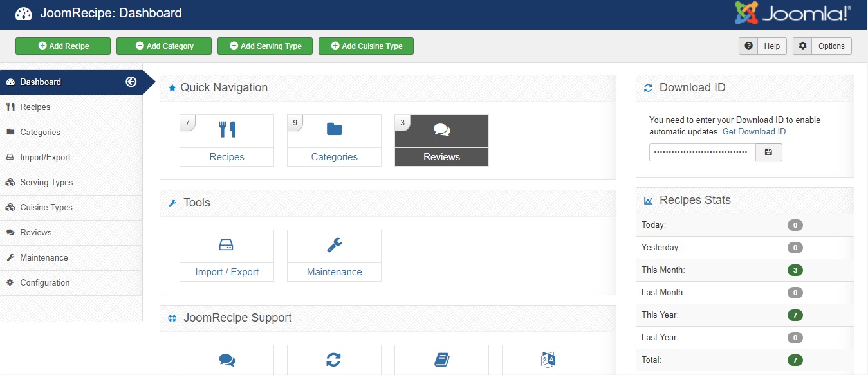Click the Download ID panel heading
Viewport: 868px width, 375px height.
692,87
